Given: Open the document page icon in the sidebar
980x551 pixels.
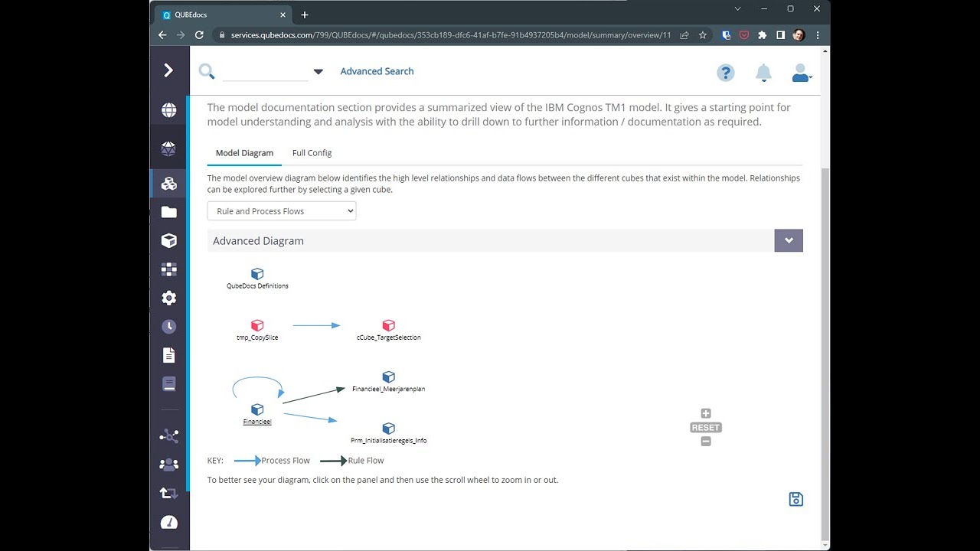Looking at the screenshot, I should pos(169,355).
